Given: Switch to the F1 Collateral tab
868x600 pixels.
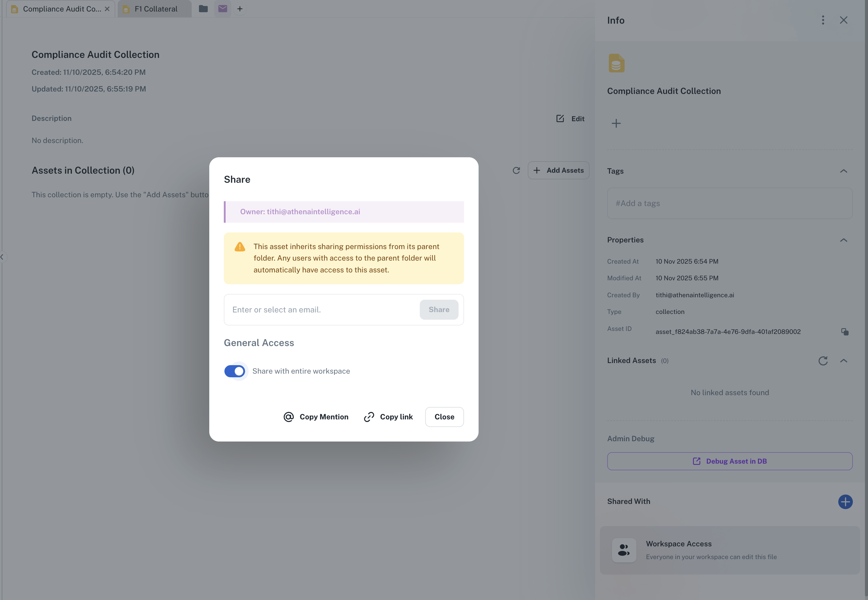Looking at the screenshot, I should click(155, 9).
